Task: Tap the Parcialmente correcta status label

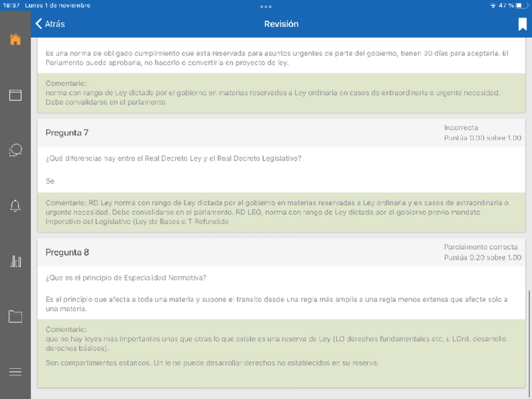Action: click(481, 247)
